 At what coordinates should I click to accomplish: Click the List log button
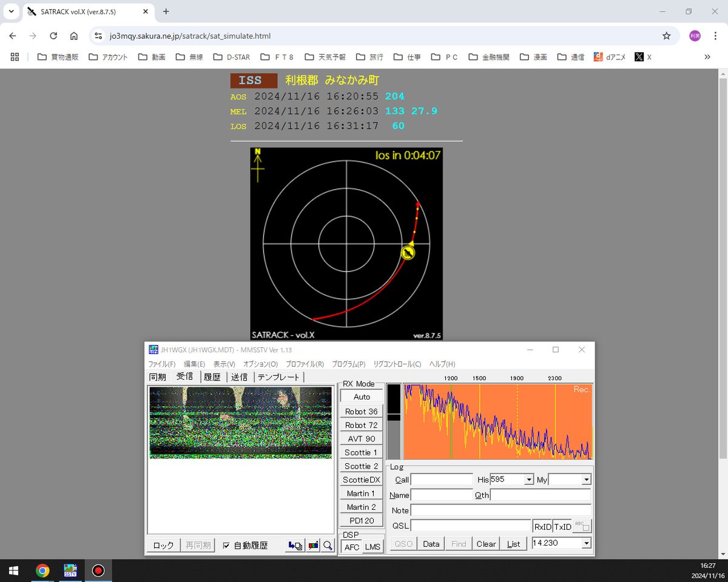pos(514,543)
